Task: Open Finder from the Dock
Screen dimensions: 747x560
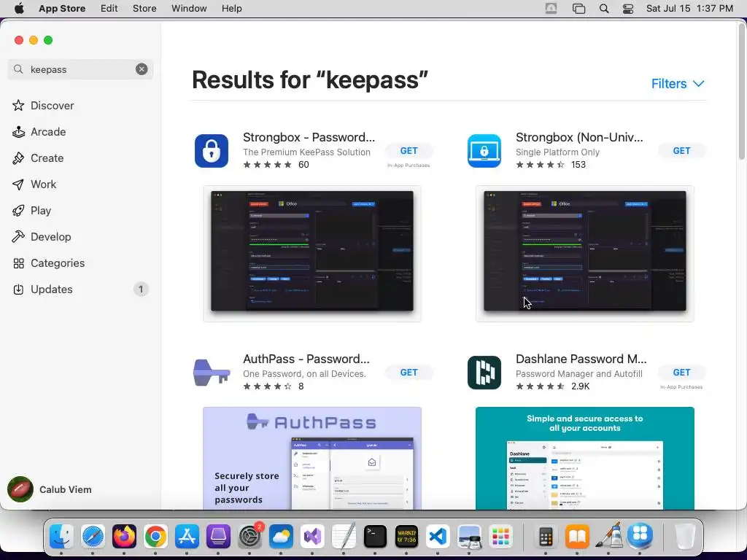Action: pos(61,537)
